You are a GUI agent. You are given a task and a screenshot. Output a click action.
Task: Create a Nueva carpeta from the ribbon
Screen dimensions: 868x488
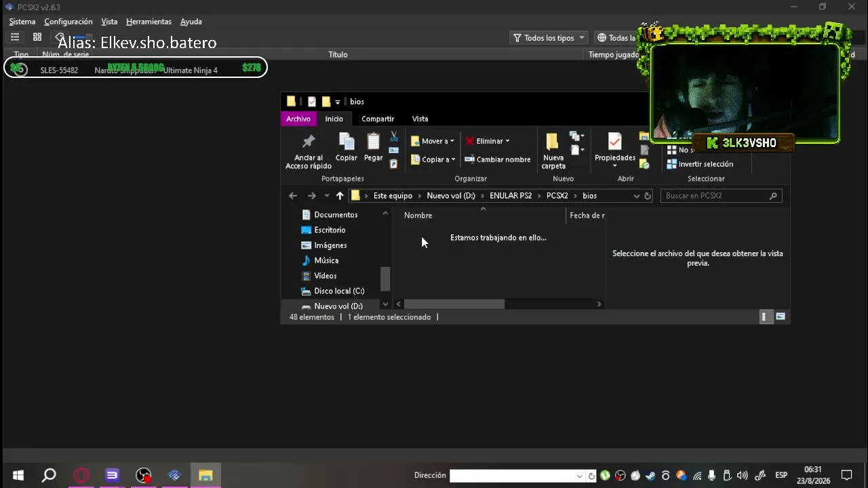(x=553, y=150)
